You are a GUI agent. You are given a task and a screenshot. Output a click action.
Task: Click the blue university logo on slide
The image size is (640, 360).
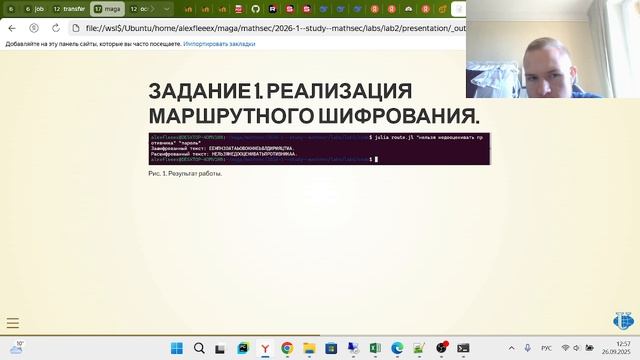tap(623, 321)
